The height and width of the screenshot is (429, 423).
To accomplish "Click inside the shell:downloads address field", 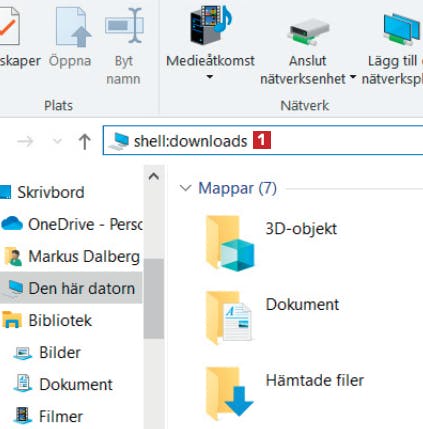I will coord(263,140).
